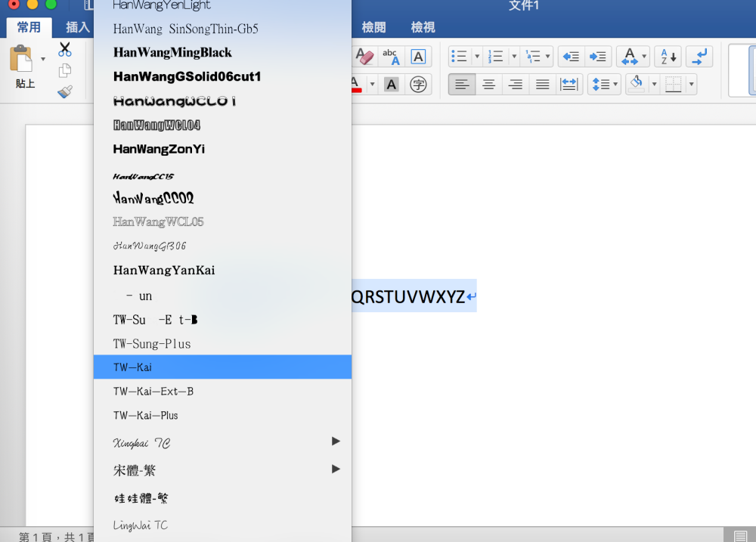Image resolution: width=756 pixels, height=542 pixels.
Task: Open the font color dropdown arrow
Action: [372, 85]
